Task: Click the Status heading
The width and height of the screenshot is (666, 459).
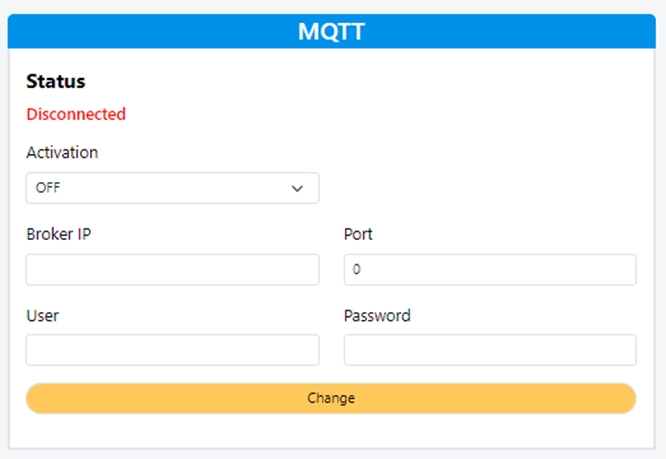Action: (x=56, y=82)
